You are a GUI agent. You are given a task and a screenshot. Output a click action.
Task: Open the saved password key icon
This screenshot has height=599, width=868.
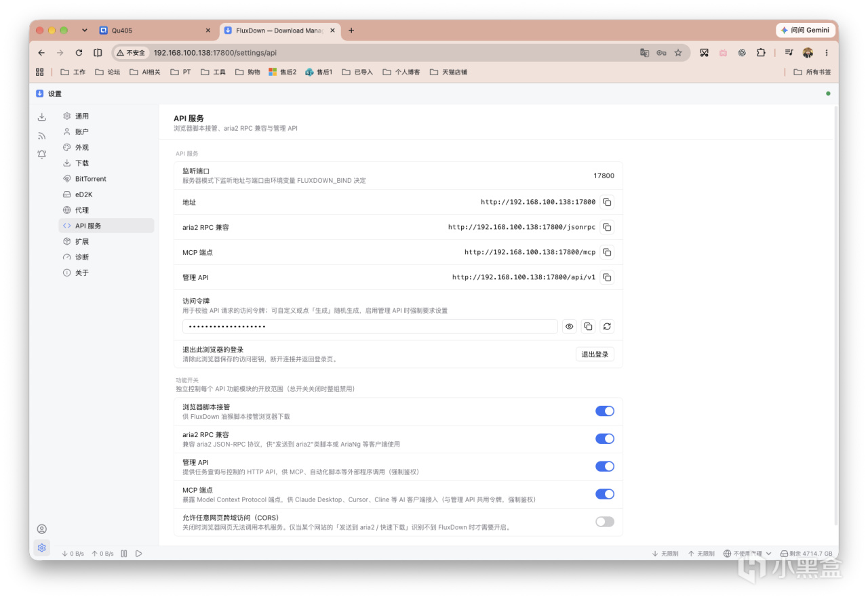tap(661, 53)
